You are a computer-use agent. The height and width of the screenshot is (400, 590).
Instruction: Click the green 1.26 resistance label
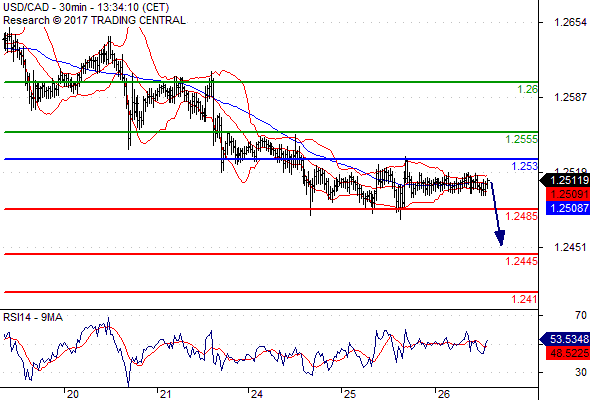[527, 90]
